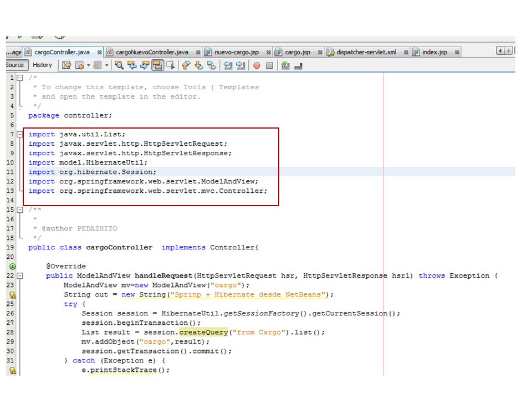Find next occurrence toolbar icon

point(145,65)
